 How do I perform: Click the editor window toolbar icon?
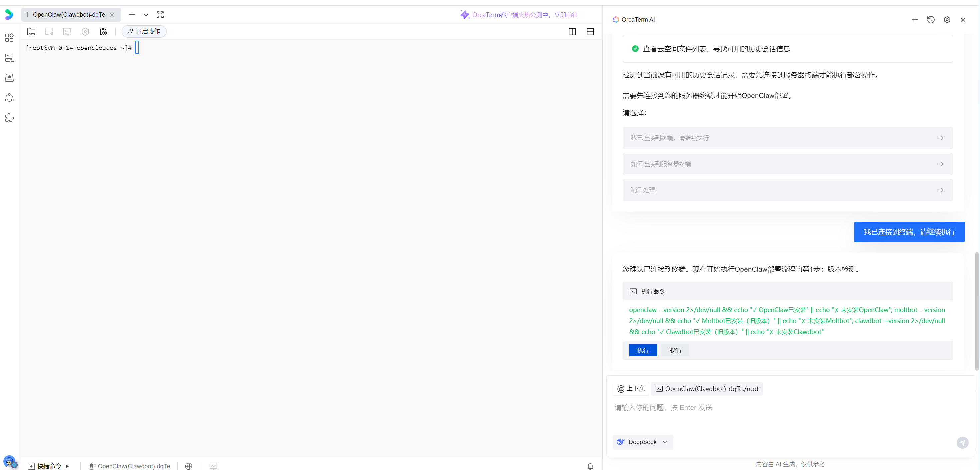click(x=49, y=32)
